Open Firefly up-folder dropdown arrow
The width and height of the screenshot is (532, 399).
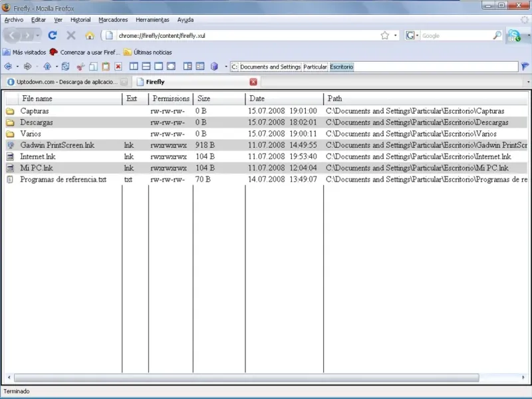point(57,66)
